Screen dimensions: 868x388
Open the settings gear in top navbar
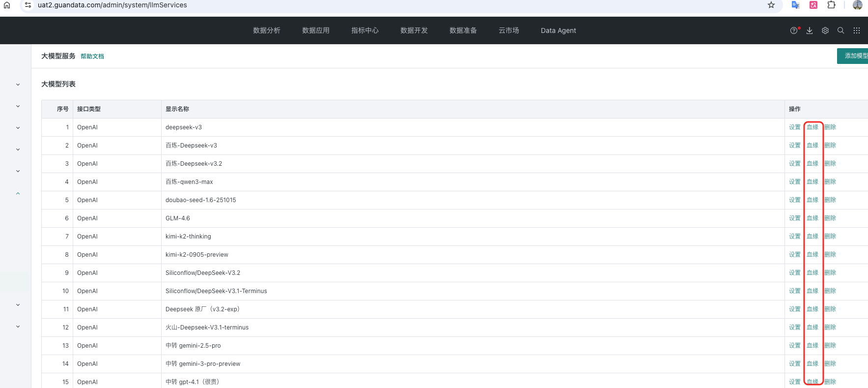click(x=825, y=30)
